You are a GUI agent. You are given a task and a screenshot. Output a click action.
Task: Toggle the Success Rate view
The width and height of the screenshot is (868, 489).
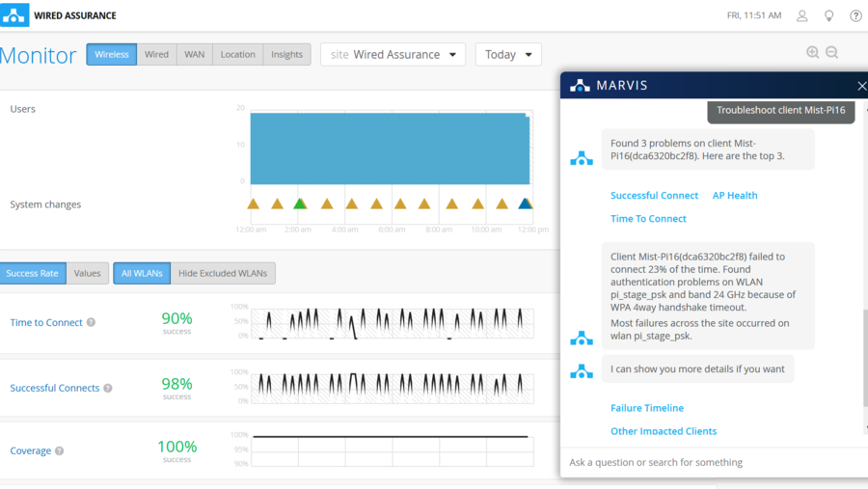coord(33,273)
